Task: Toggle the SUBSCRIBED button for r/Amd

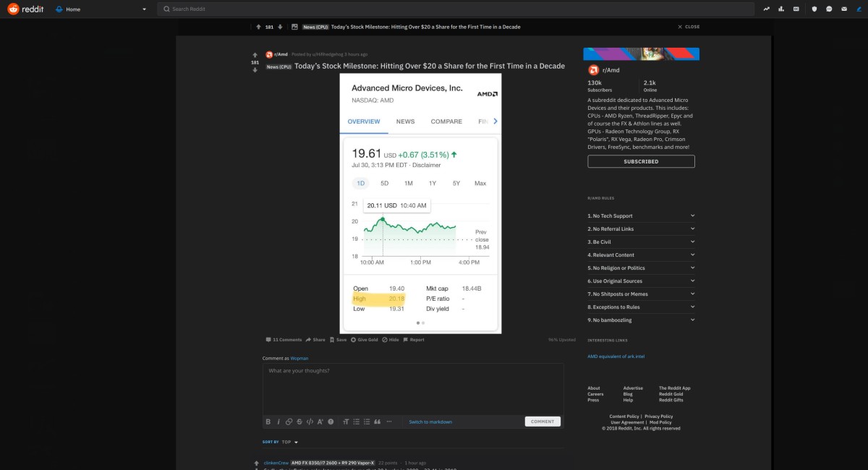Action: 641,161
